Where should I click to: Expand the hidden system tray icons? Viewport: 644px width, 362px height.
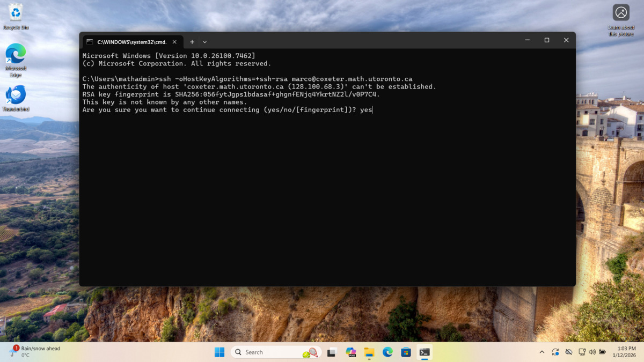click(542, 352)
